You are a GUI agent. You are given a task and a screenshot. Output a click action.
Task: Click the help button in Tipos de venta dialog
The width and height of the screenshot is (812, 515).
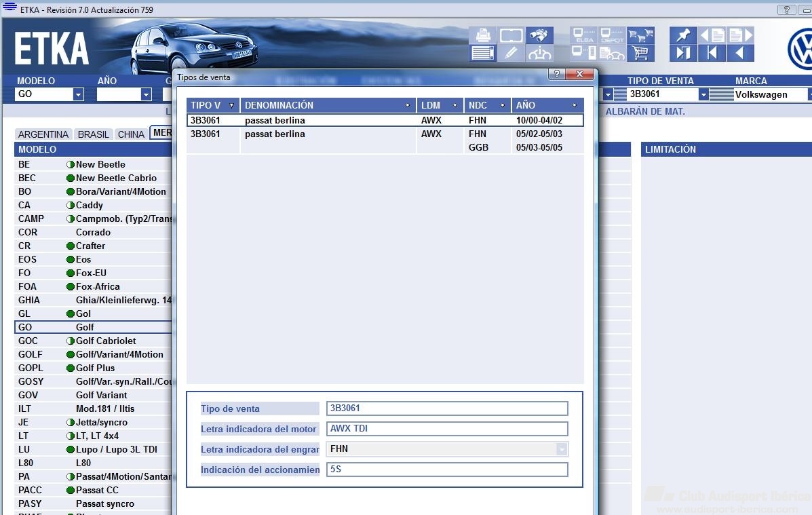(x=557, y=74)
